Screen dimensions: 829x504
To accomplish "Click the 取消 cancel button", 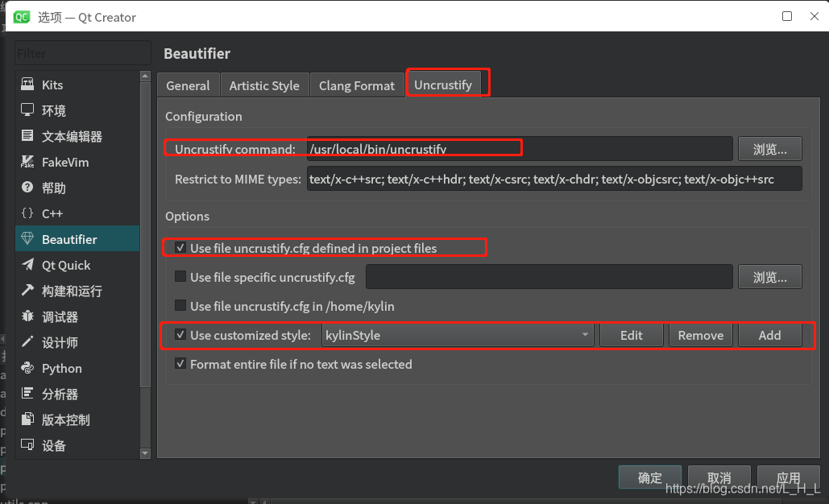I will tap(719, 477).
